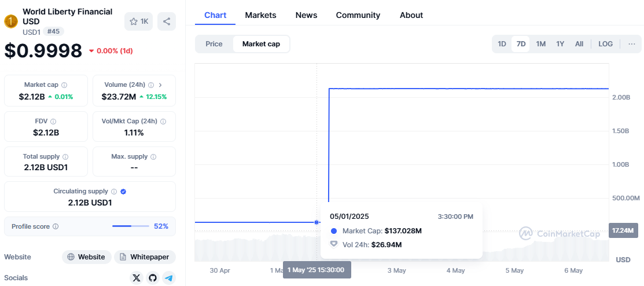This screenshot has height=286, width=644.
Task: Open Vol/Mkt Cap (24h) info icon
Action: coord(163,121)
